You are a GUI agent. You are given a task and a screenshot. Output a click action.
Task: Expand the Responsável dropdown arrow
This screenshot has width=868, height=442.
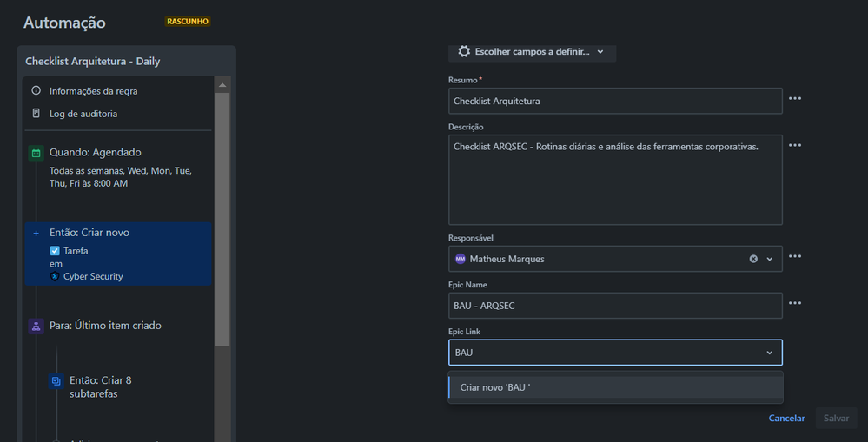tap(770, 259)
